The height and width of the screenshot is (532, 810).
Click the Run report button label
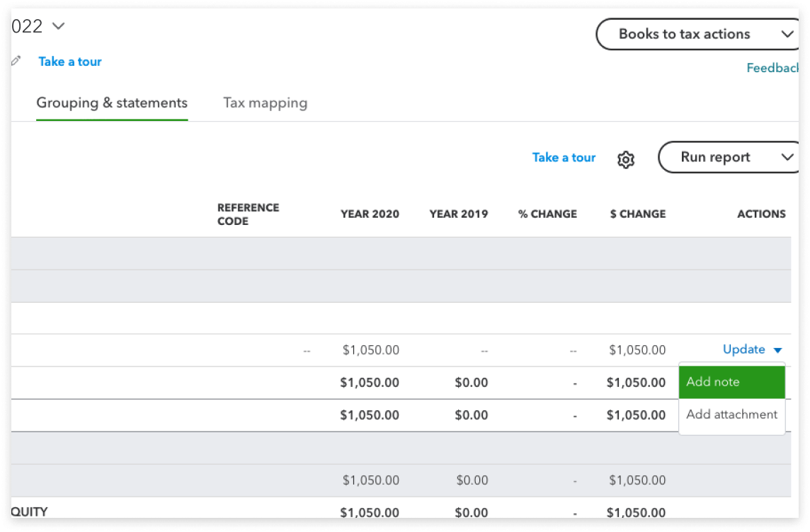point(714,157)
